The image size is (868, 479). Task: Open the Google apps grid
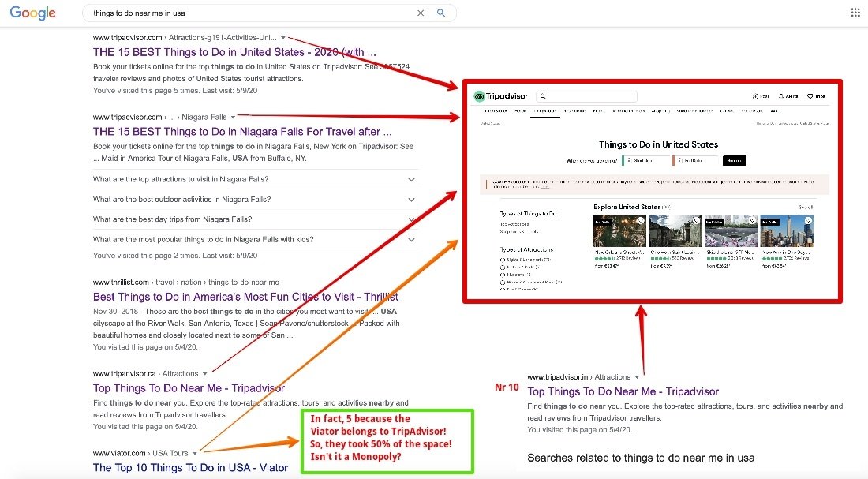(x=855, y=13)
